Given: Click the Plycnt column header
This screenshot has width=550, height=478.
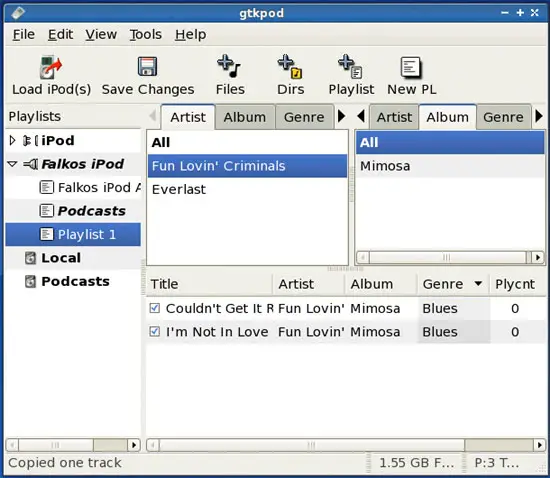Looking at the screenshot, I should (517, 284).
